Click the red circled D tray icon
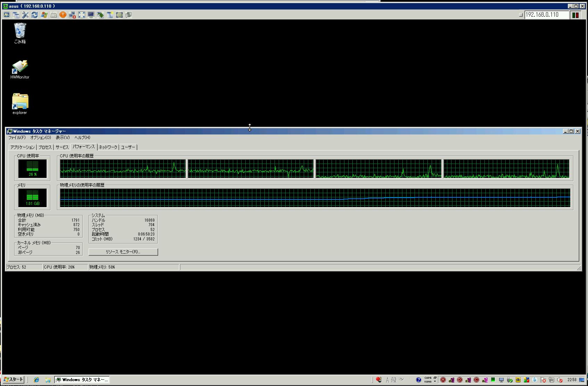This screenshot has height=386, width=588. tap(460, 380)
